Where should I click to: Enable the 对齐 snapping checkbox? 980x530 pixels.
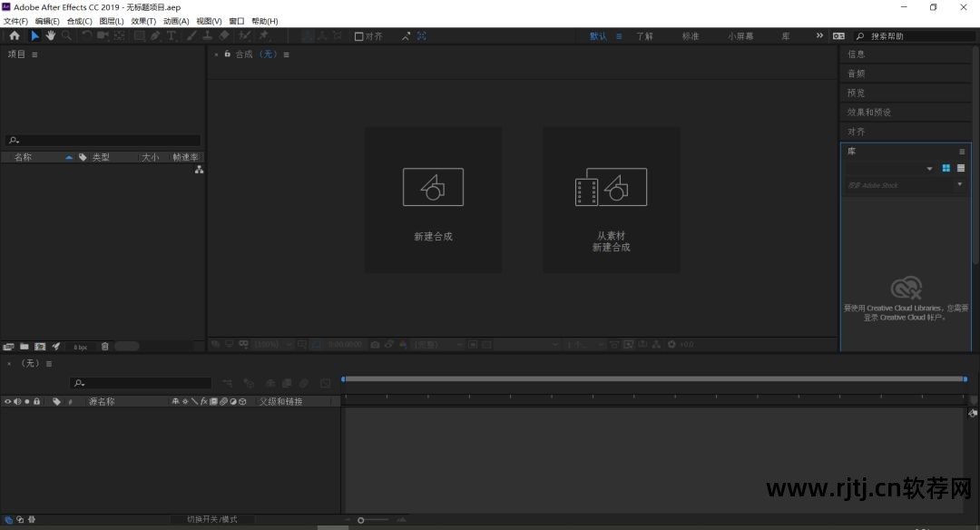[360, 36]
